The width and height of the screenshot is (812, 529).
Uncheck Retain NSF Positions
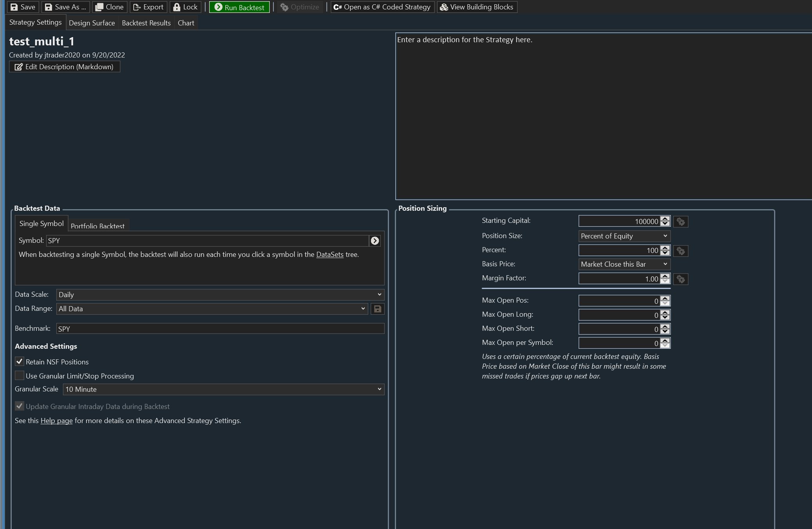[x=20, y=362]
